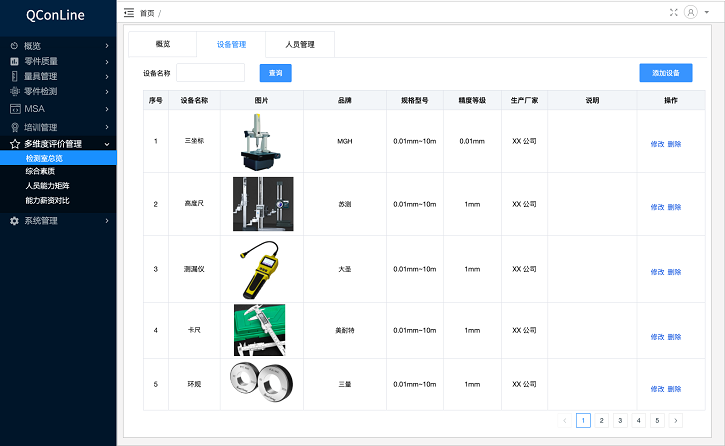
Task: Collapse the 多维度评价管理 menu
Action: [x=58, y=144]
